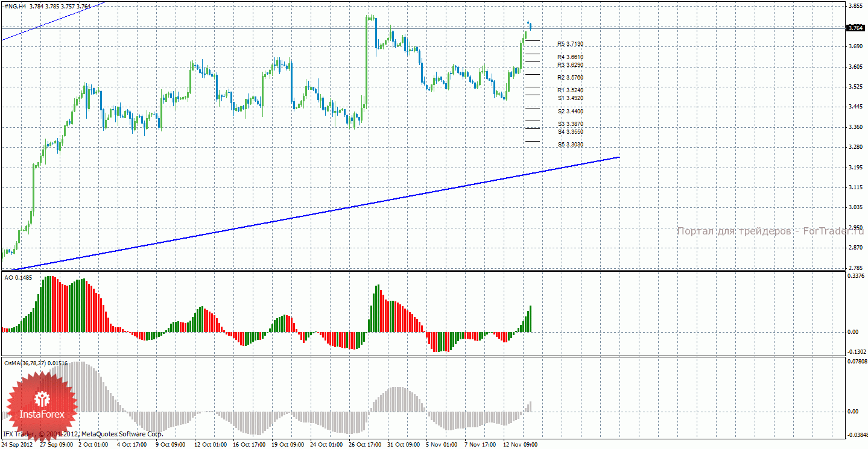Click the InstaForex logo badge
Screen dimensions: 868x449
point(41,404)
